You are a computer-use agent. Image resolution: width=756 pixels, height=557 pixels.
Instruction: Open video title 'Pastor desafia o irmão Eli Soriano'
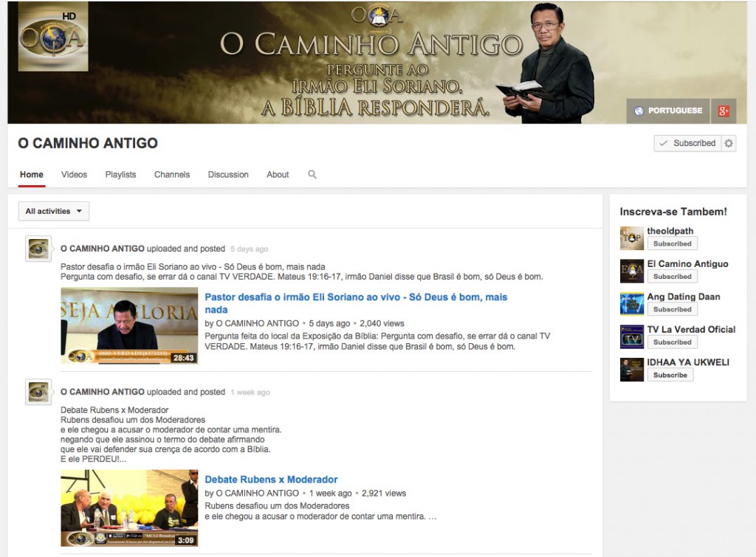tap(356, 303)
